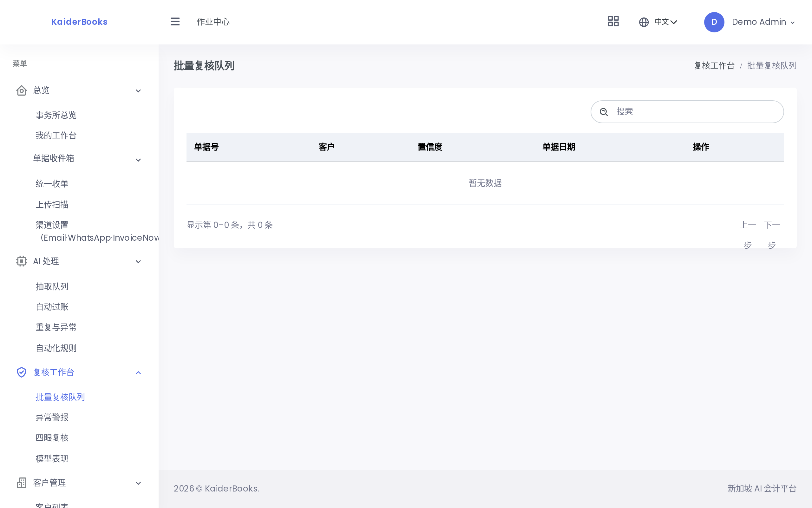Toggle the AI 处理 chevron
The image size is (812, 508).
(x=138, y=261)
